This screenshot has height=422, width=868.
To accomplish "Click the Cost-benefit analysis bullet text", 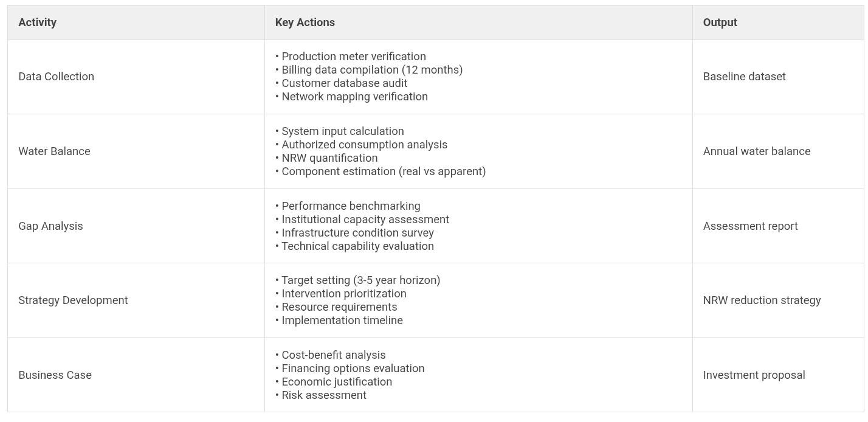I will pos(333,355).
